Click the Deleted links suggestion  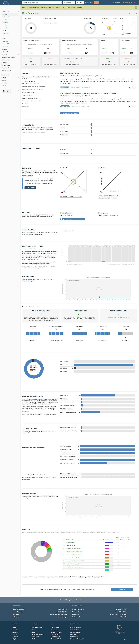[x=26, y=107]
